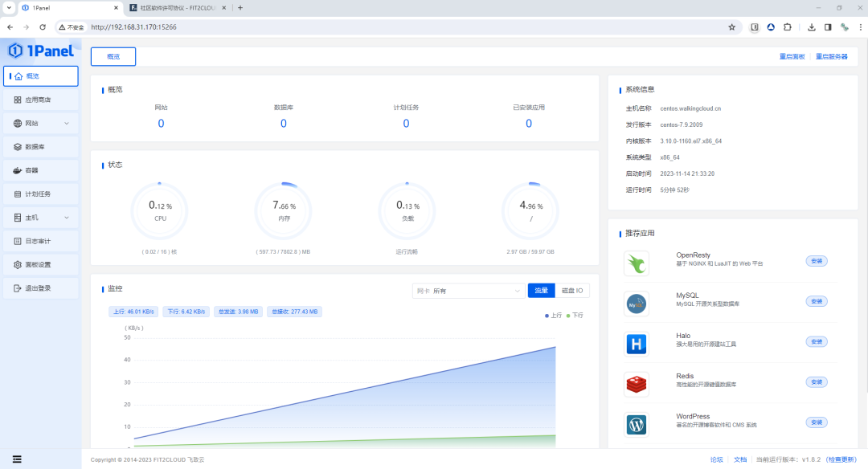The image size is (868, 469).
Task: Click the OpenResty app icon
Action: [637, 263]
